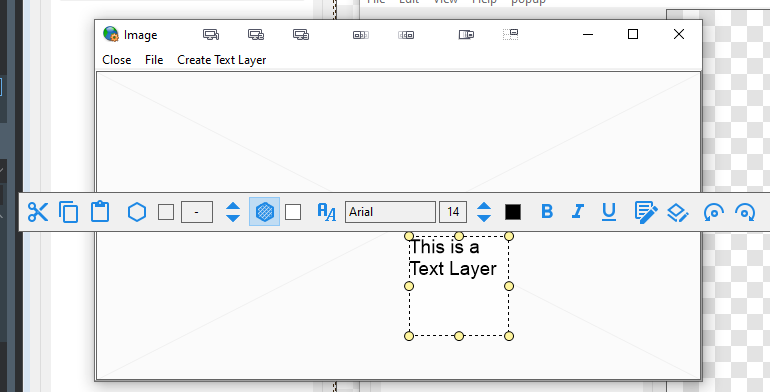Click the monitor 1 title bar icon

point(211,34)
